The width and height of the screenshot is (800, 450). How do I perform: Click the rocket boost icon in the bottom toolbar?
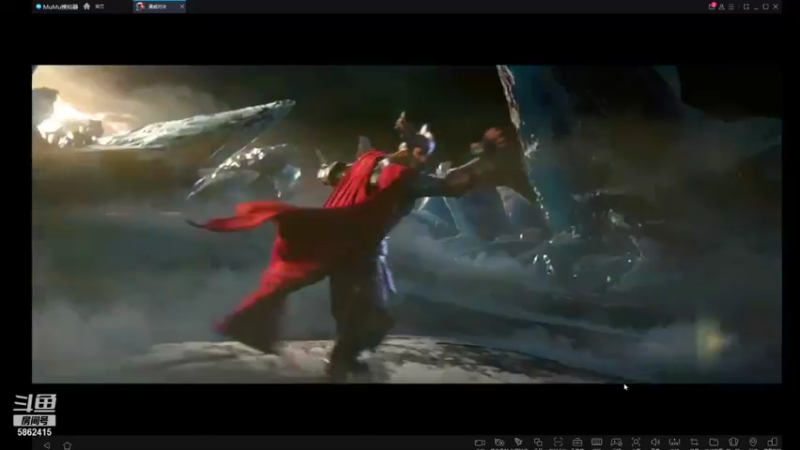point(518,442)
